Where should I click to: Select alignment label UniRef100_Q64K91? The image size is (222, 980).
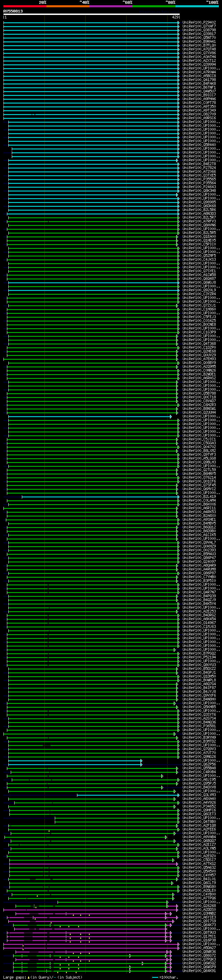pyautogui.click(x=199, y=971)
